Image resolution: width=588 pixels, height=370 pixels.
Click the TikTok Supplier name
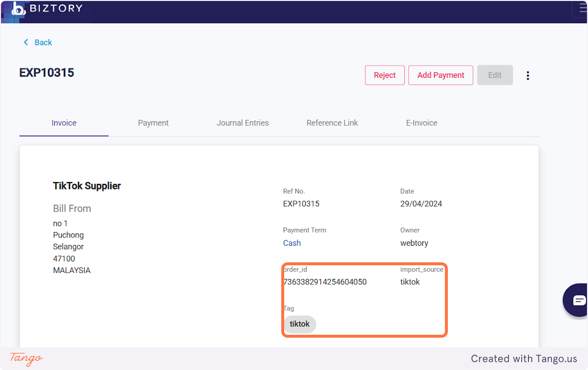click(87, 185)
